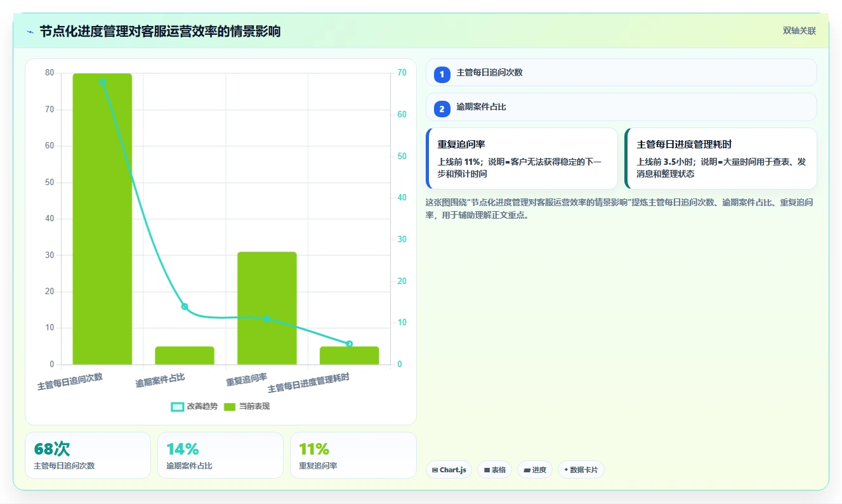The width and height of the screenshot is (842, 504).
Task: Click the 主管每日进度管理耗时 x-axis label
Action: 308,384
